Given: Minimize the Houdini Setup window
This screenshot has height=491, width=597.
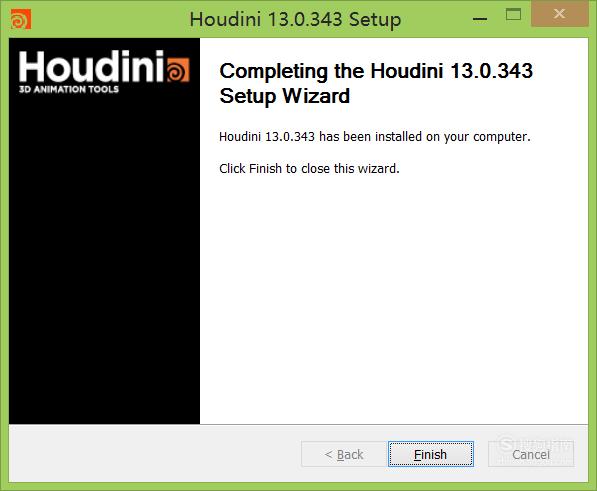Looking at the screenshot, I should [480, 19].
